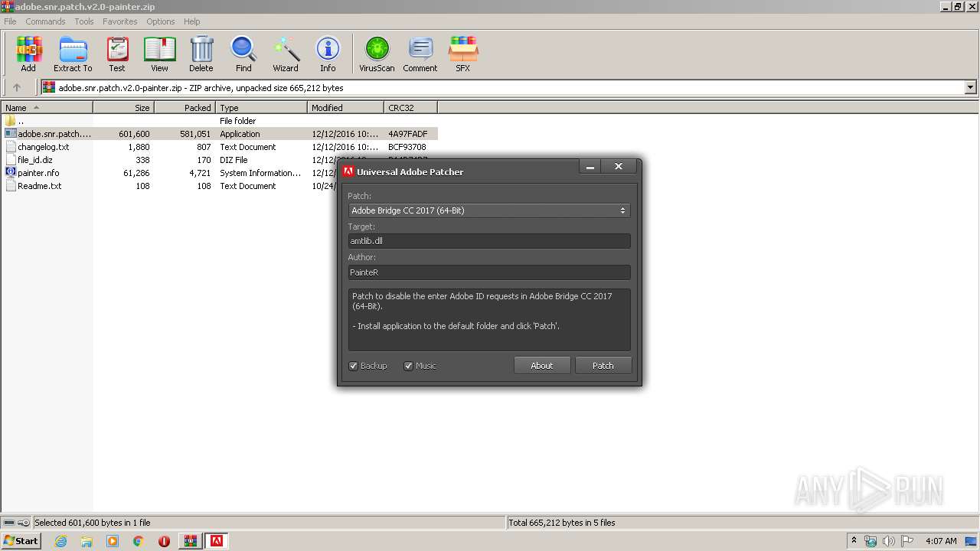The image size is (980, 551).
Task: Click the painter.nfo file icon
Action: (x=11, y=173)
